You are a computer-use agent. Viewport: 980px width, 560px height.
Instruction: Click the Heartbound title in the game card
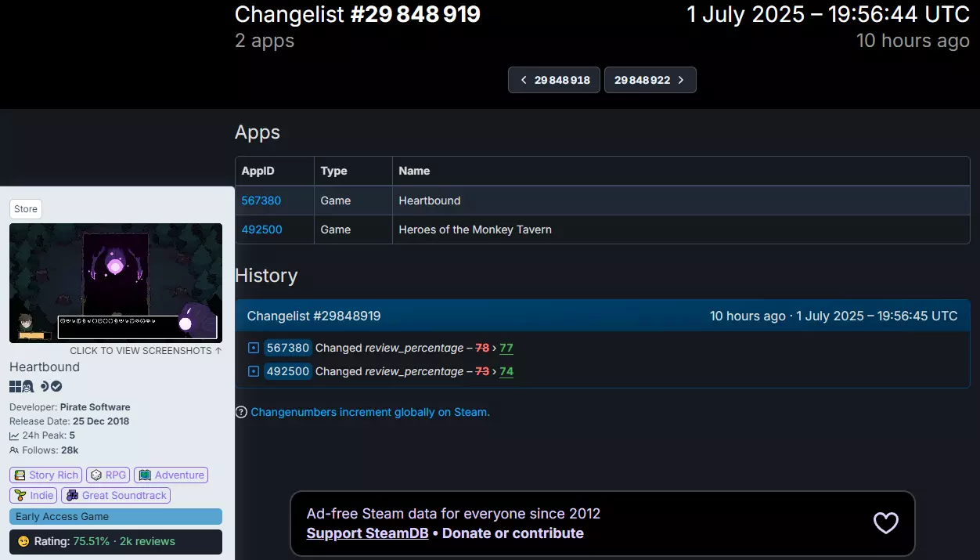[45, 367]
